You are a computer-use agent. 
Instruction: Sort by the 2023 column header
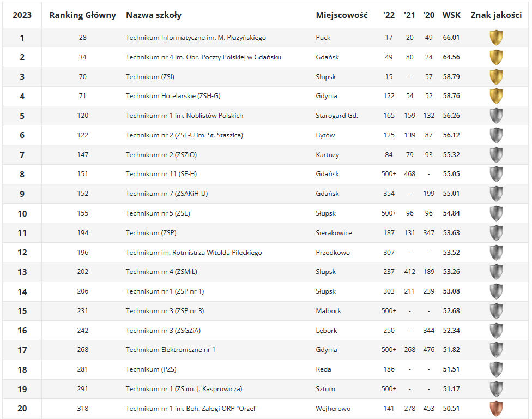click(22, 15)
